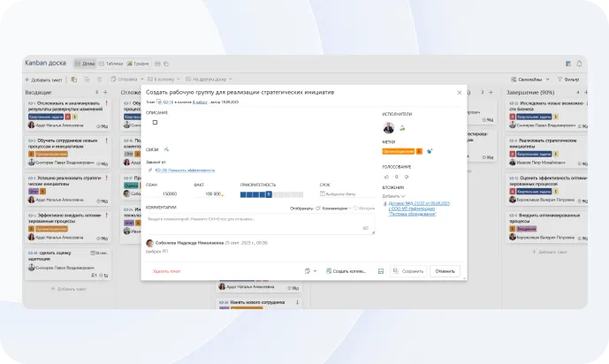Click the comment input field

(x=256, y=218)
